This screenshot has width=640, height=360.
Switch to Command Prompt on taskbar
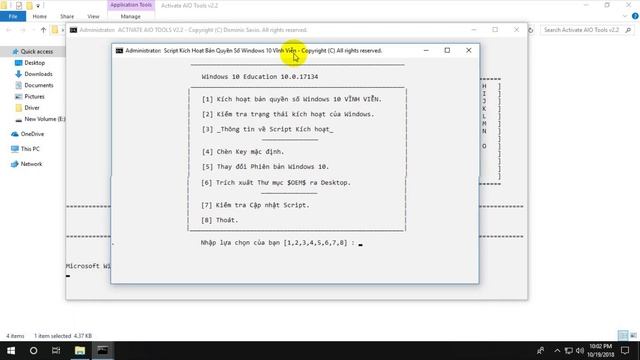pyautogui.click(x=102, y=351)
